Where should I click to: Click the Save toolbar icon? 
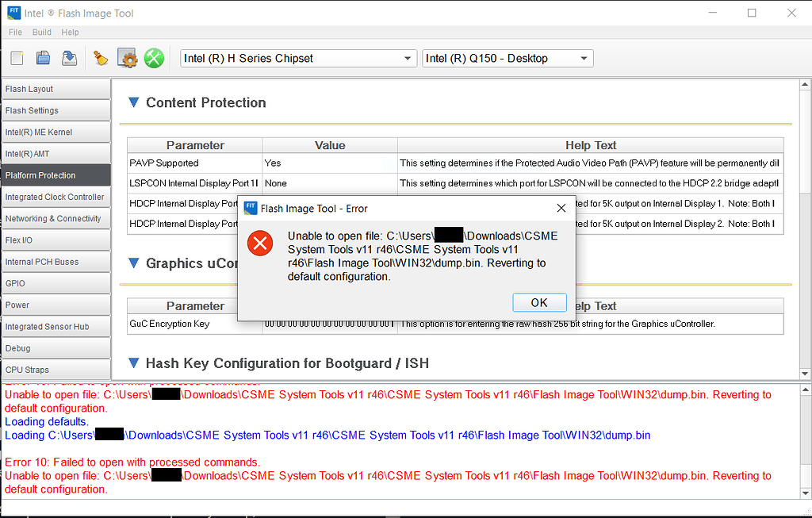(x=69, y=58)
